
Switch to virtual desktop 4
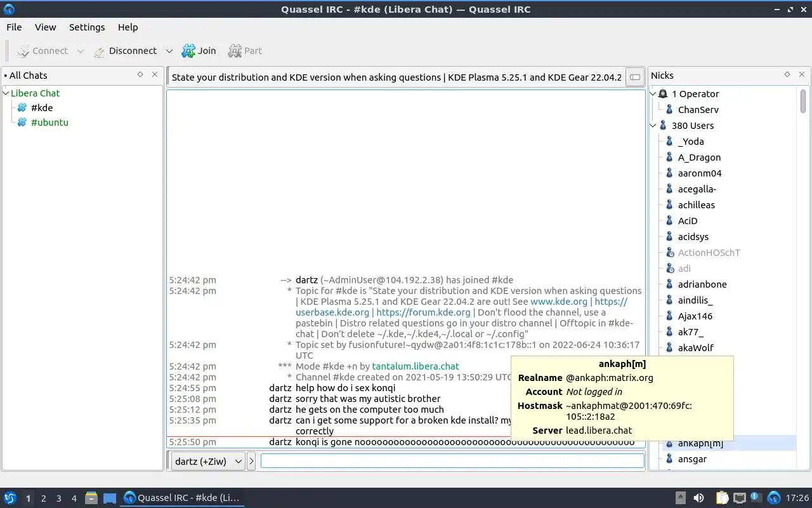pyautogui.click(x=74, y=498)
